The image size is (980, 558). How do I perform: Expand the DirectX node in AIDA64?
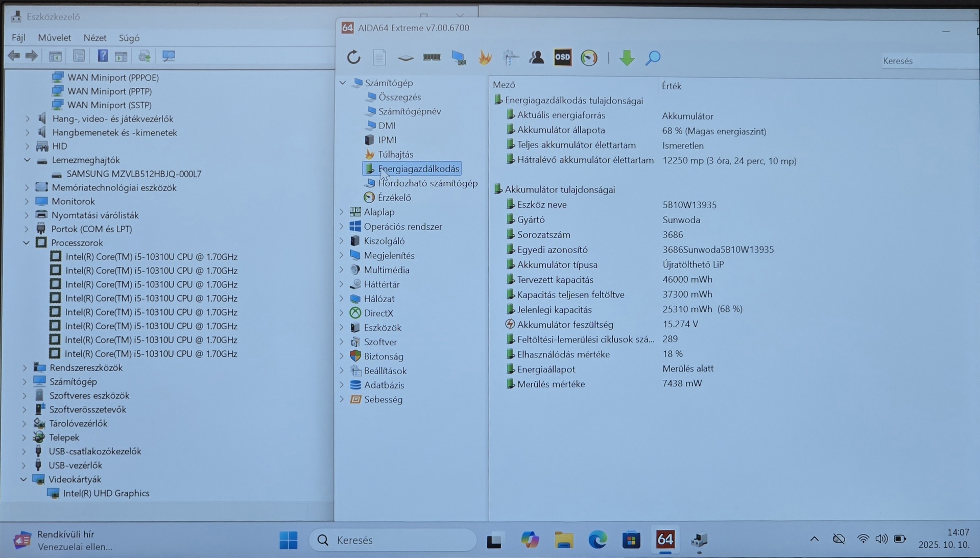(342, 313)
